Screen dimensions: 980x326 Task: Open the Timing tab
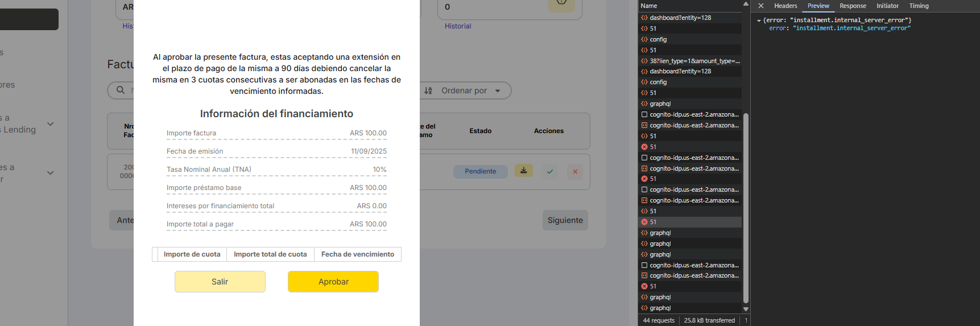pyautogui.click(x=919, y=6)
